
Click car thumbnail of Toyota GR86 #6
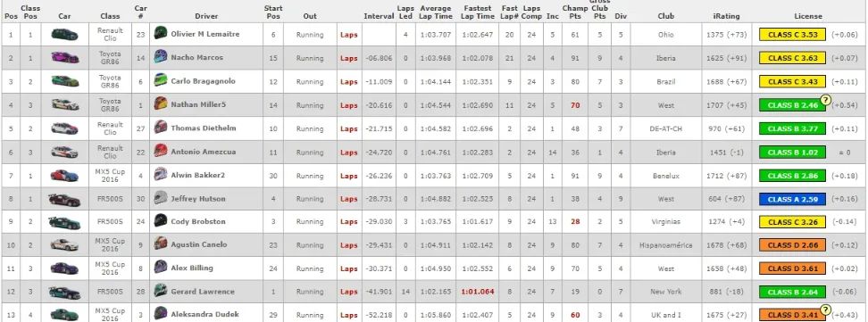[65, 81]
